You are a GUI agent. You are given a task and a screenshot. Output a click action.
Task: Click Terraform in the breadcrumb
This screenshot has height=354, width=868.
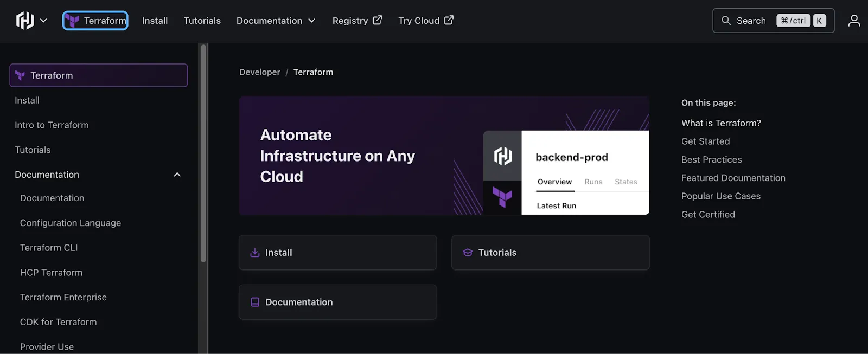tap(313, 72)
